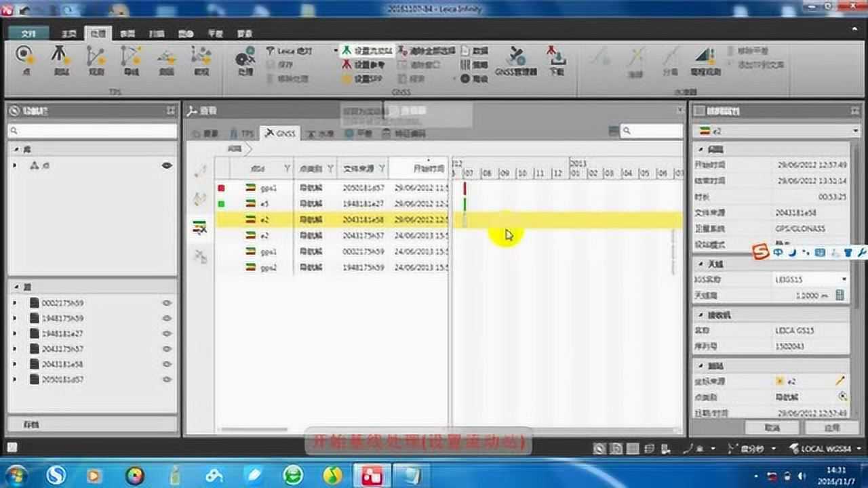868x488 pixels.
Task: Click the Cancel button in properties panel
Action: 772,428
